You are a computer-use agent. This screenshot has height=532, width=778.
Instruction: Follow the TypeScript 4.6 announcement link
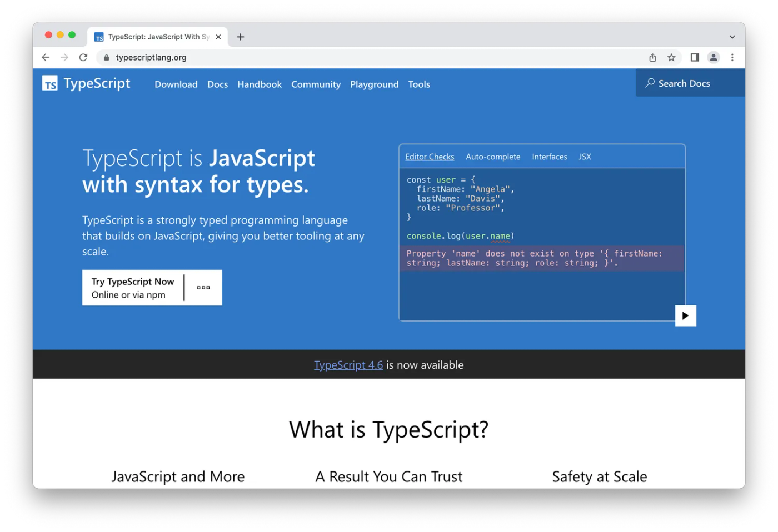point(348,365)
